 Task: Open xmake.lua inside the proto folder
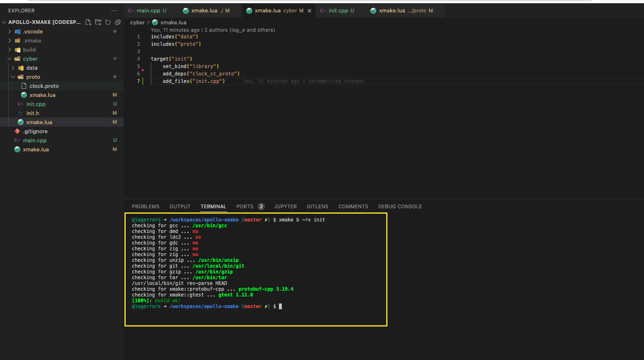[x=62, y=95]
